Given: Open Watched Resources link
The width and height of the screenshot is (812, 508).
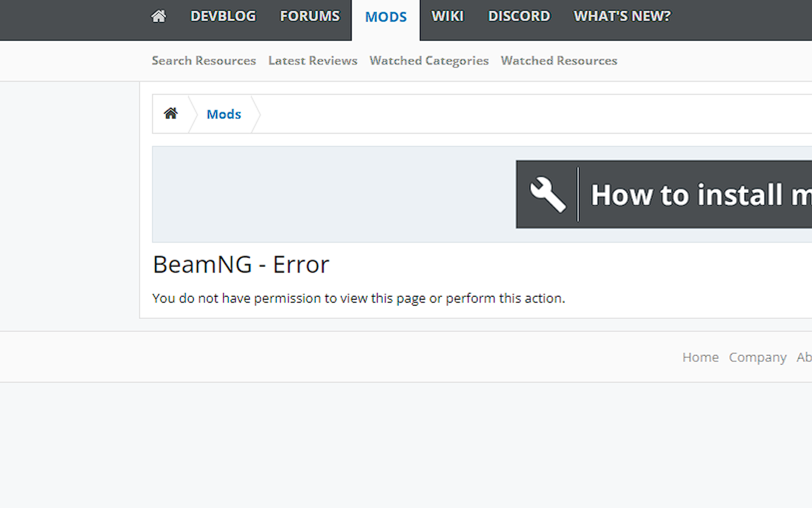Looking at the screenshot, I should tap(559, 60).
